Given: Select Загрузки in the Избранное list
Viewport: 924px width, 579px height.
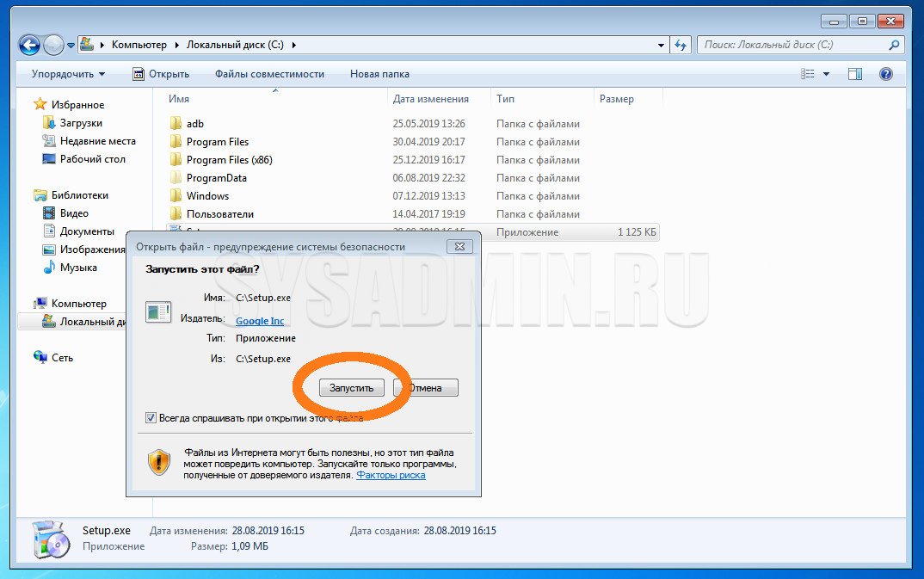Looking at the screenshot, I should tap(81, 123).
